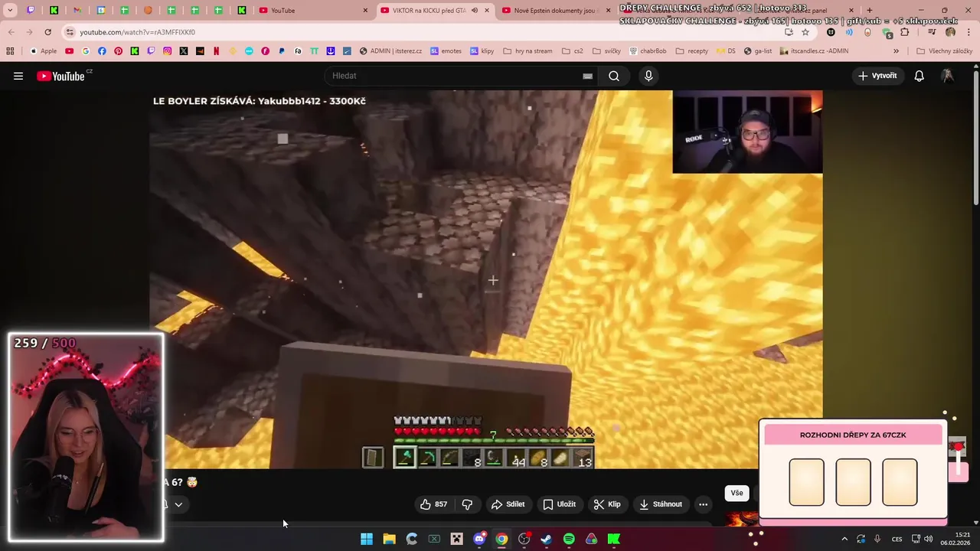Open Všechny záložky bookmarks folder
980x551 pixels.
(944, 51)
